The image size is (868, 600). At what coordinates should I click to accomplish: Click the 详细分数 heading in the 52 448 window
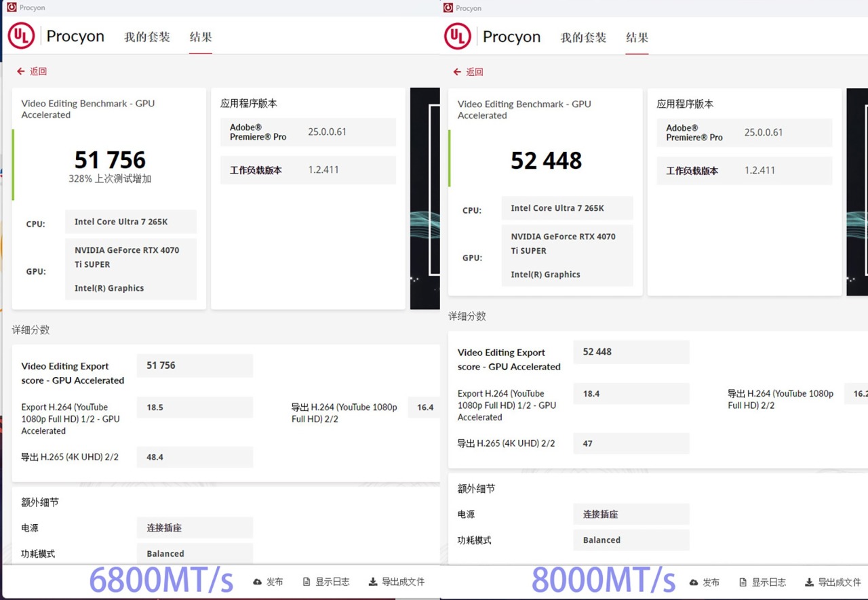click(467, 316)
